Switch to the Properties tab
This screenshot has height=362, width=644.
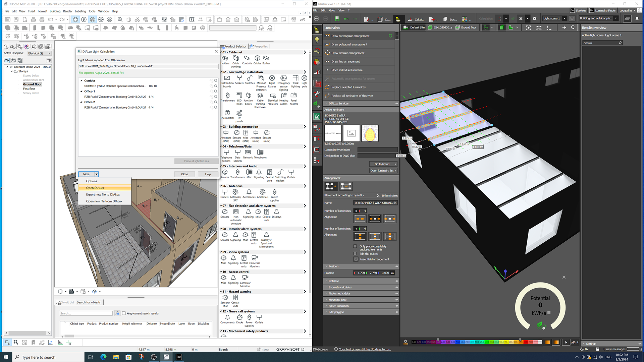[x=259, y=47]
